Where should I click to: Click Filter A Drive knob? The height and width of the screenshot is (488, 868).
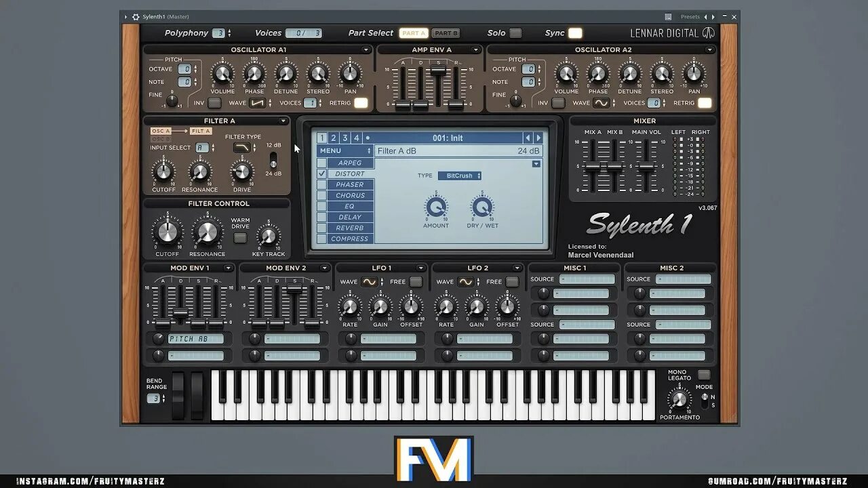coord(242,171)
